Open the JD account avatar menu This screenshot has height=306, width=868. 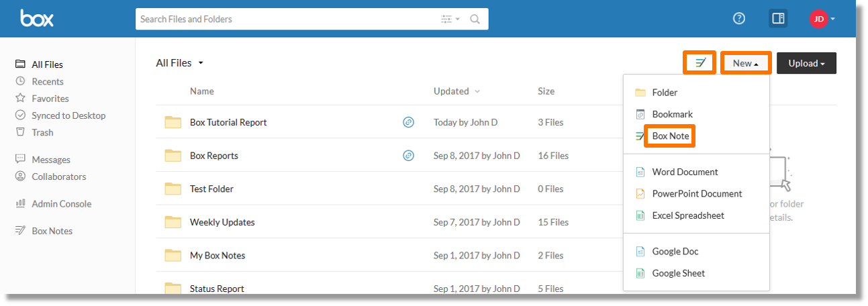coord(822,19)
